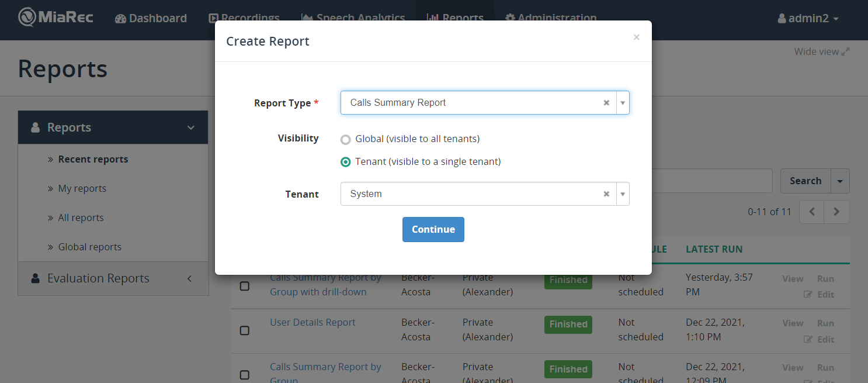Close the Create Report dialog
The image size is (868, 383).
pyautogui.click(x=636, y=37)
